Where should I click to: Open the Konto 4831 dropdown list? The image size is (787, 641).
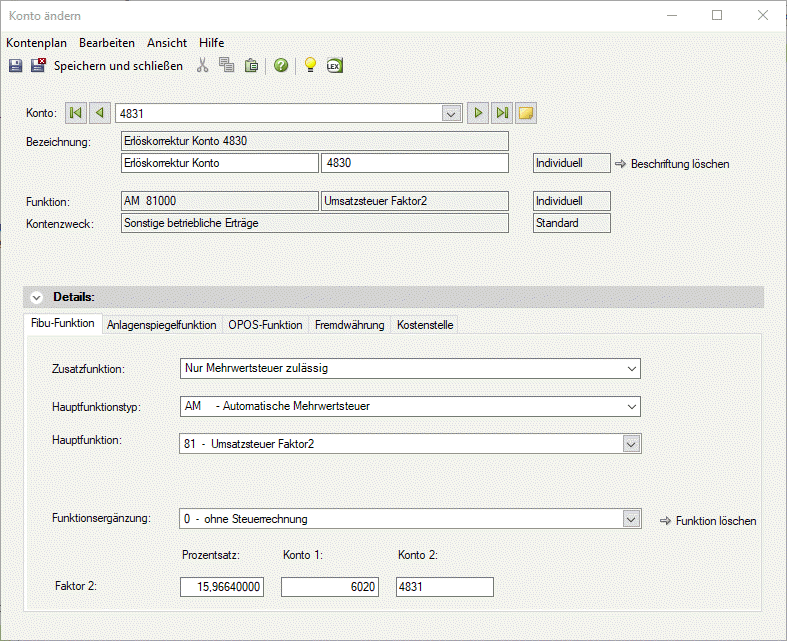[x=451, y=113]
